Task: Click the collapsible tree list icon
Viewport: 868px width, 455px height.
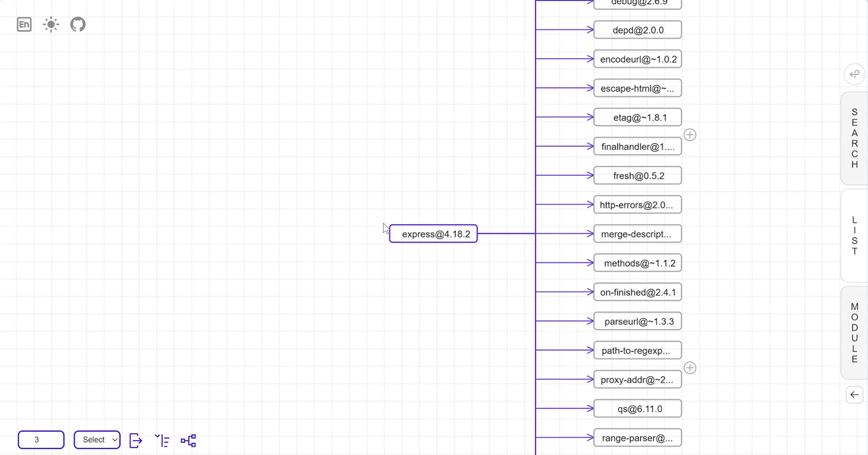Action: click(162, 440)
